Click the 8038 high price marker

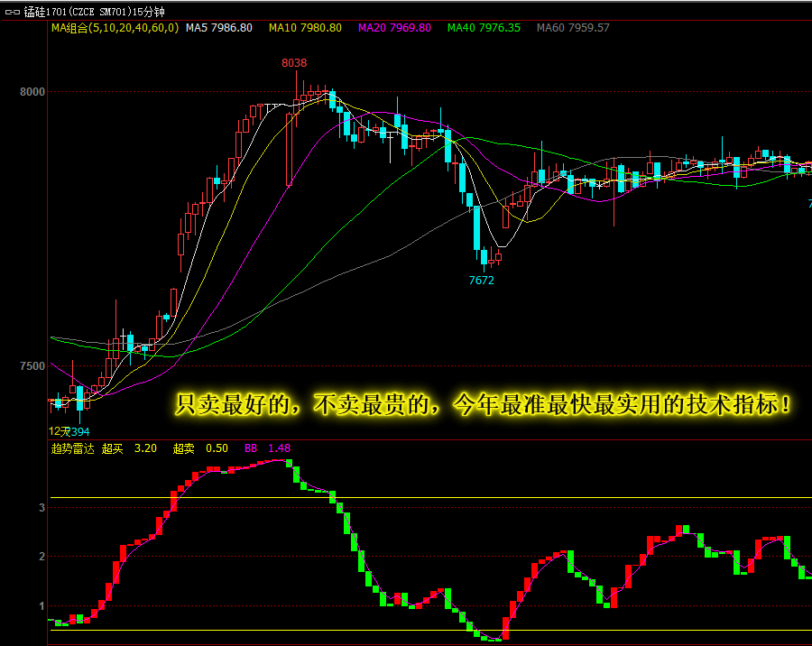coord(294,62)
